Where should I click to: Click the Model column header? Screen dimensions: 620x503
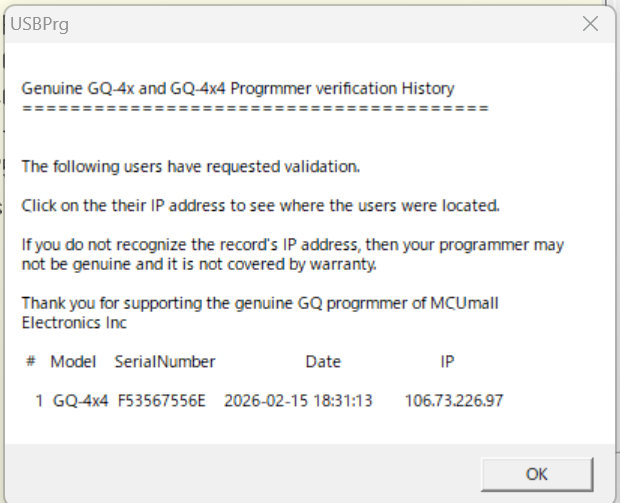click(x=72, y=361)
